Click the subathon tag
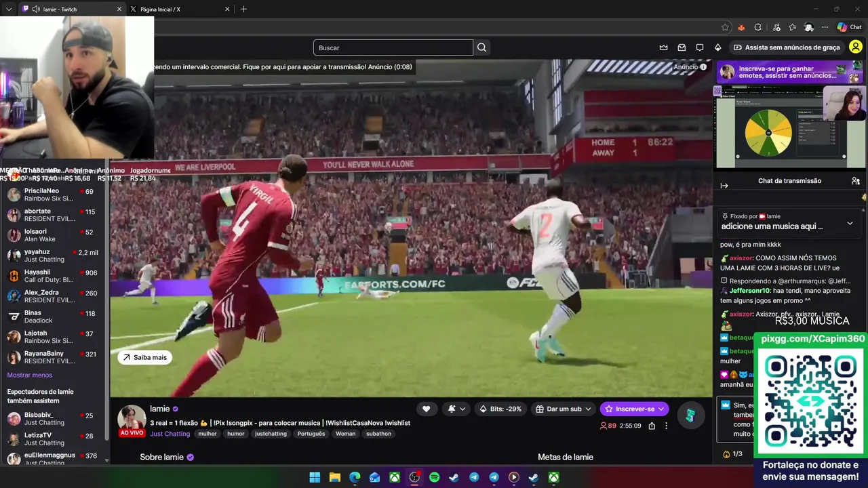 378,434
